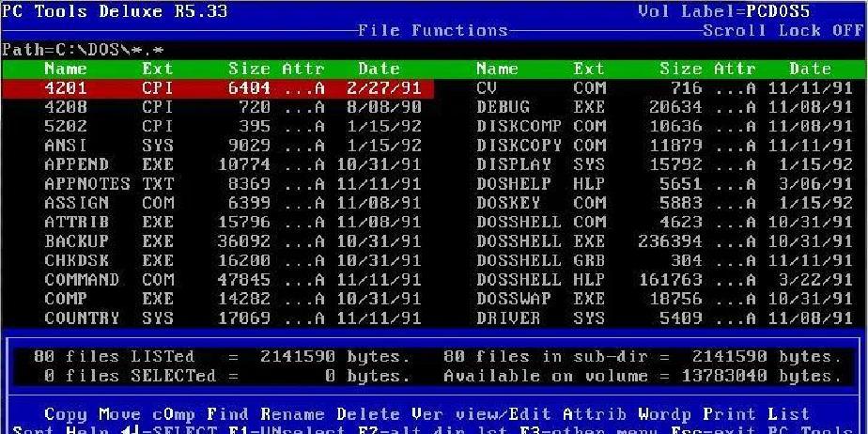Choose the Move command
This screenshot has width=868, height=434.
(x=117, y=413)
